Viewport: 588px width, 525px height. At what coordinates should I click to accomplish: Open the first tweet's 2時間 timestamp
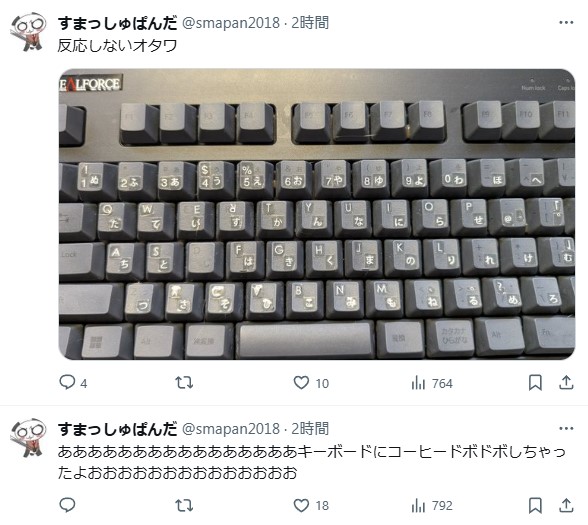310,23
